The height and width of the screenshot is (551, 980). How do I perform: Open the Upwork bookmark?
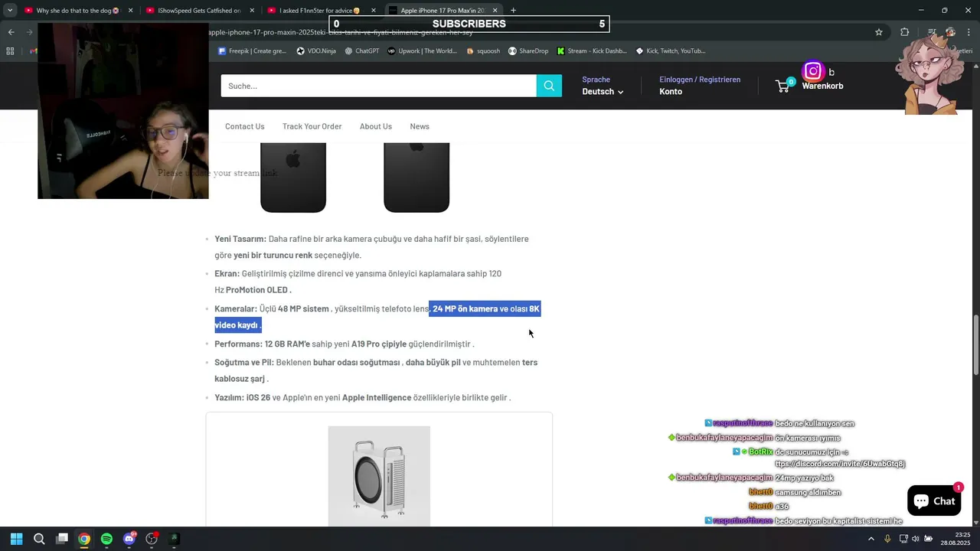[422, 51]
